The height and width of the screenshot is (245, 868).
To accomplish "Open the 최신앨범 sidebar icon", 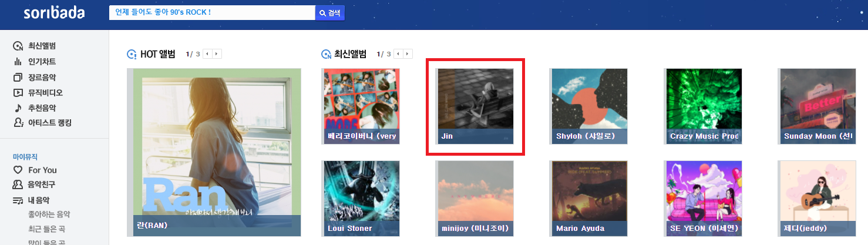I will (18, 46).
